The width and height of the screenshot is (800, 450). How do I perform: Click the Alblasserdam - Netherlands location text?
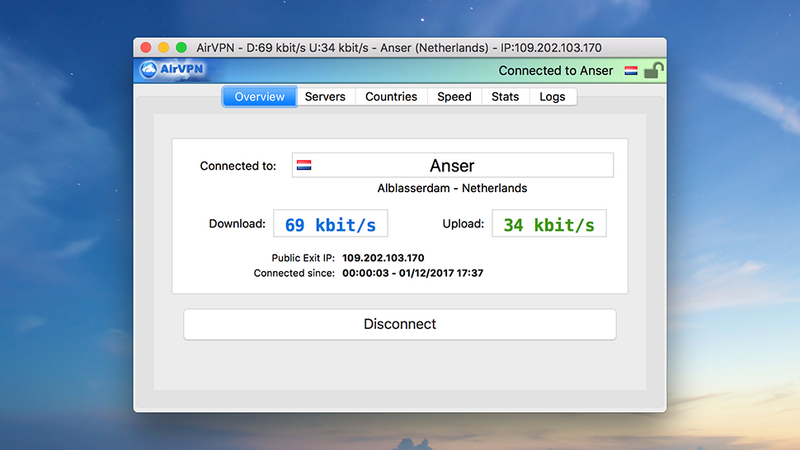452,188
